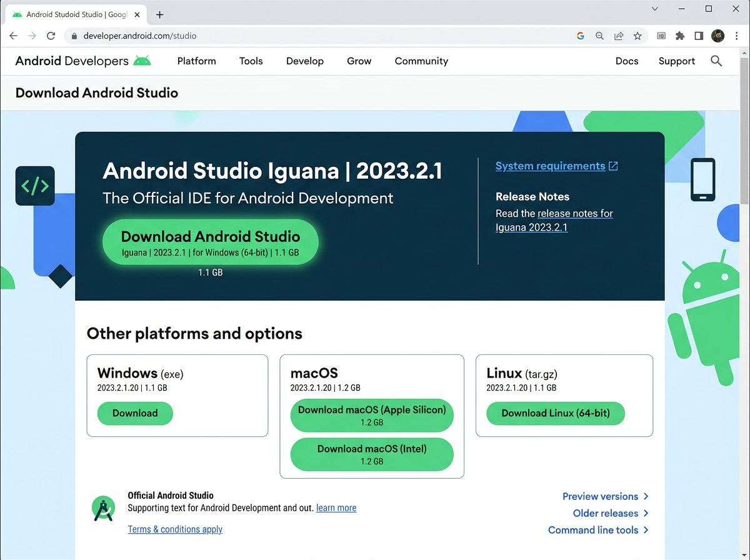Open the Platform menu
The height and width of the screenshot is (560, 750).
coord(196,61)
